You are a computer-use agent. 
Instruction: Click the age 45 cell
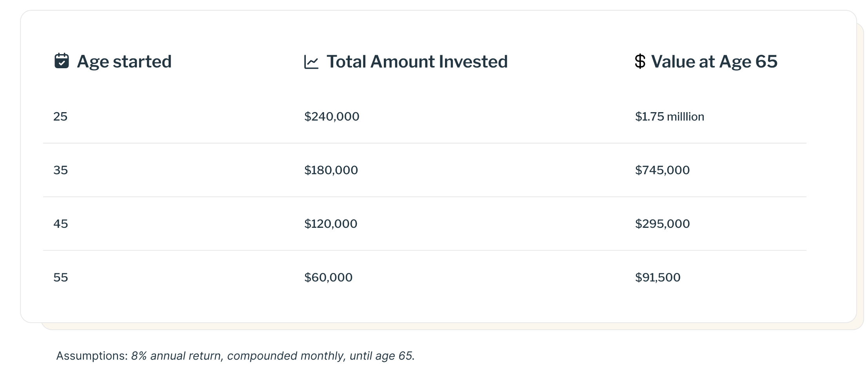click(61, 224)
